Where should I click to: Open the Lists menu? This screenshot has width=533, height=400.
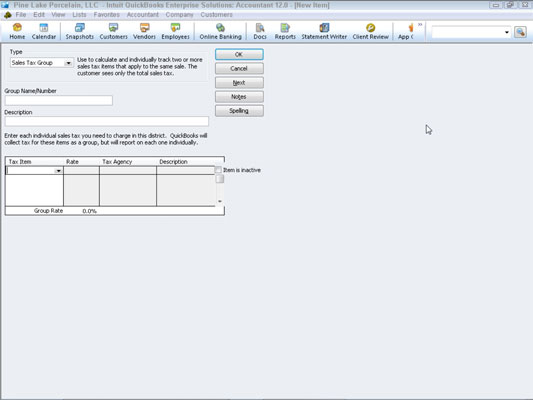coord(79,15)
